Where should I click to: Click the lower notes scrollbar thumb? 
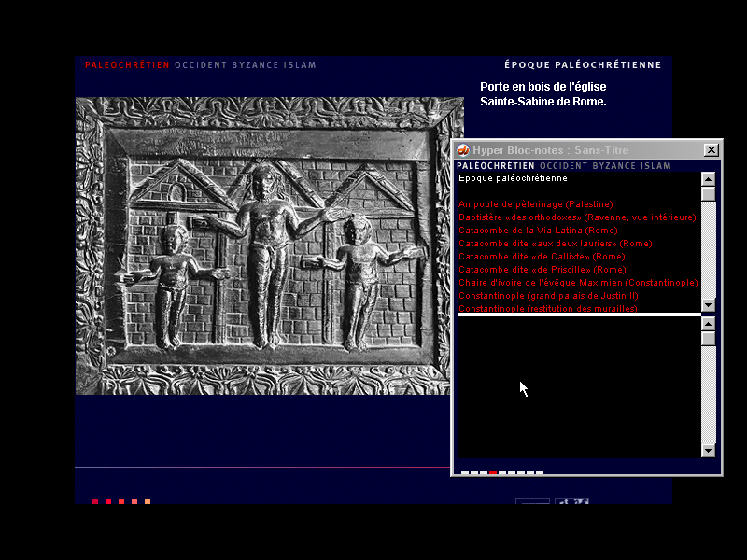(x=709, y=339)
